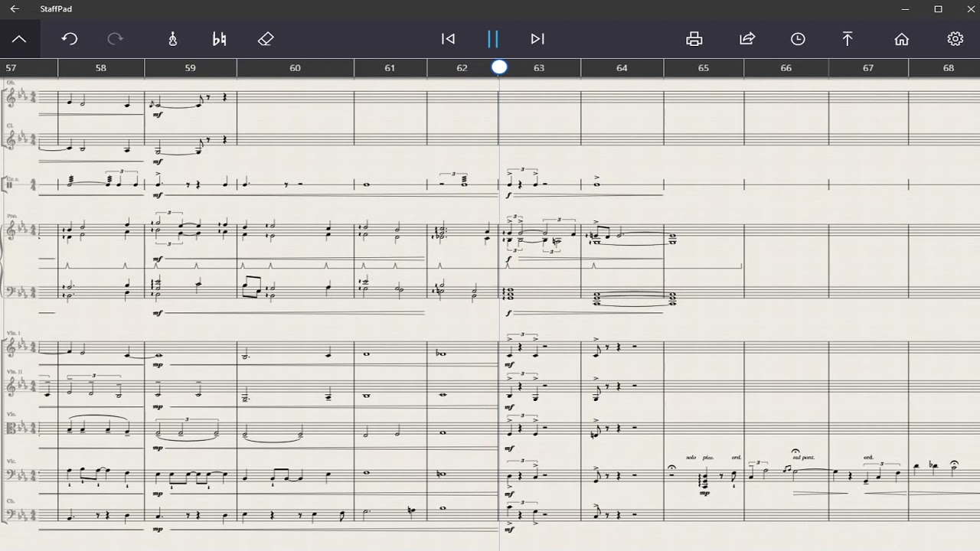Undo the last action
This screenshot has width=980, height=551.
click(70, 39)
